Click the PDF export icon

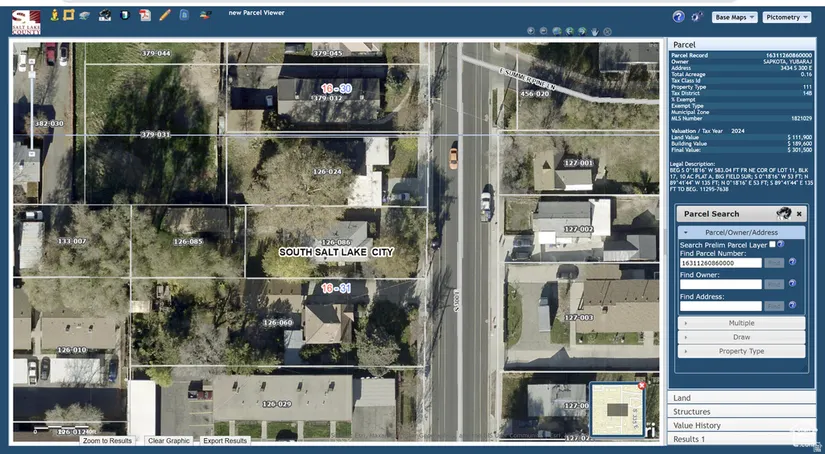point(145,15)
